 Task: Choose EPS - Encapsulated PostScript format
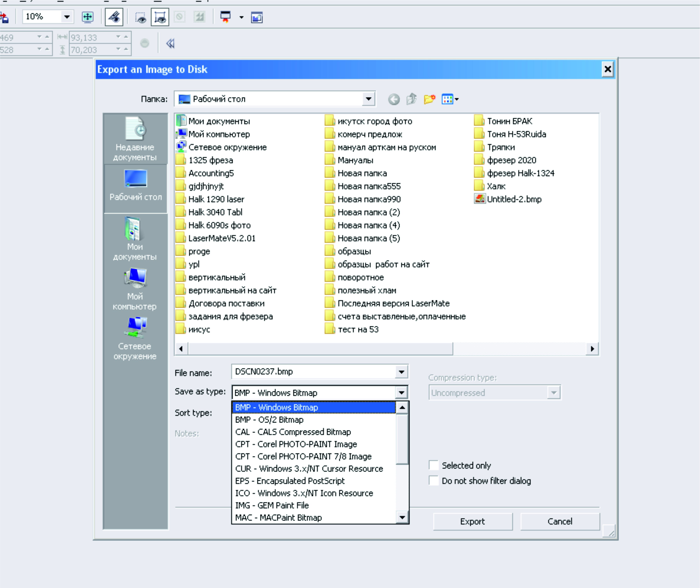pyautogui.click(x=290, y=481)
